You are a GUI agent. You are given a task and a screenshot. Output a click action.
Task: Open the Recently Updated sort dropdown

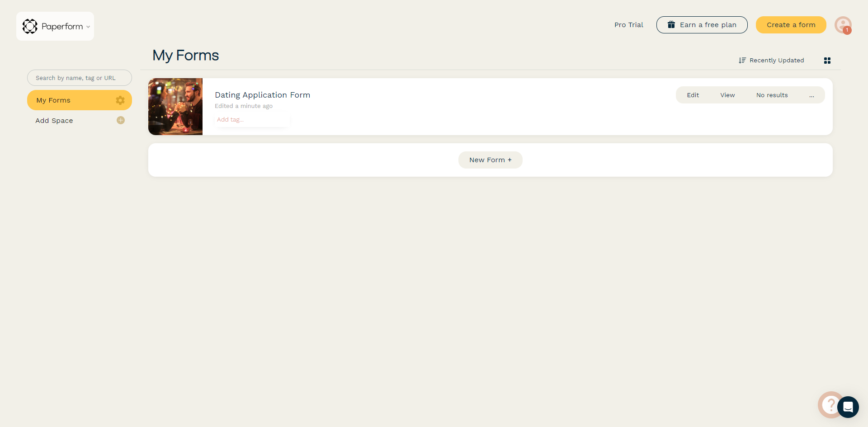pyautogui.click(x=771, y=60)
